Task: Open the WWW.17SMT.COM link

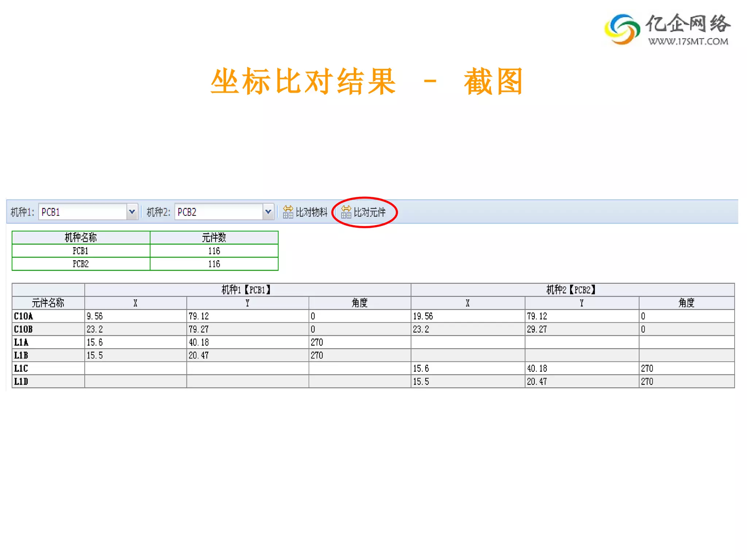Action: [688, 41]
